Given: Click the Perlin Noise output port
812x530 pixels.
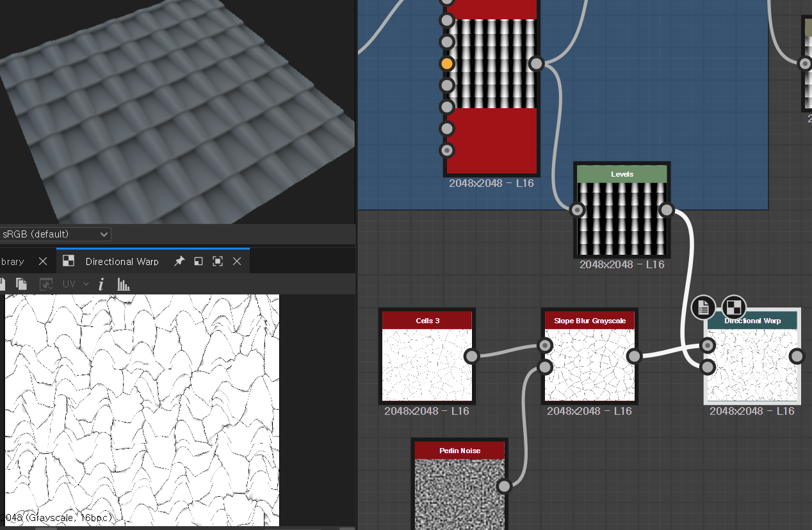Looking at the screenshot, I should [504, 486].
